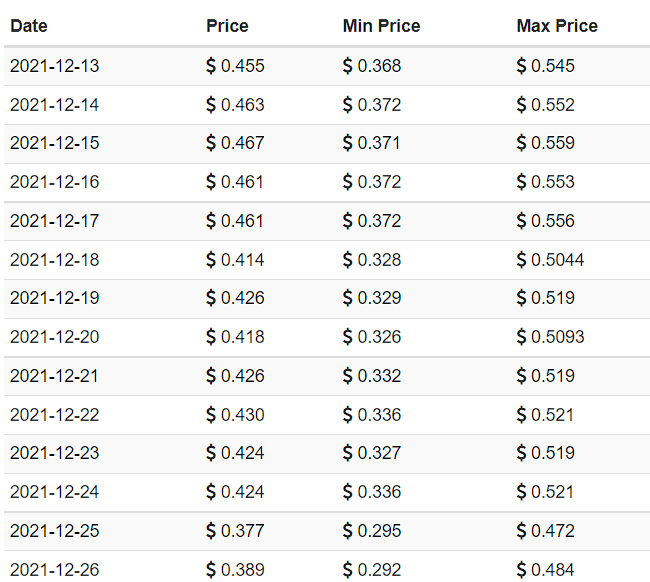Click the Max Price column header
The height and width of the screenshot is (582, 650).
point(557,26)
